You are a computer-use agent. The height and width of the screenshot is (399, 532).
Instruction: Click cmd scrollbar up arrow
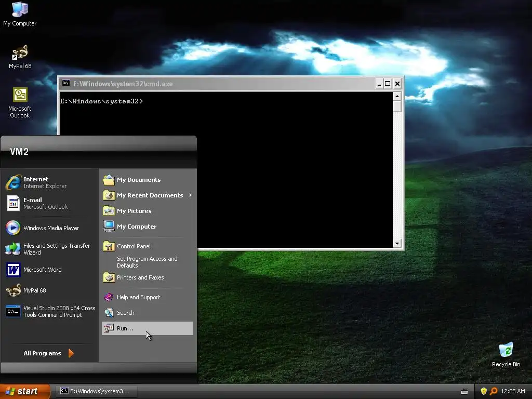(397, 96)
